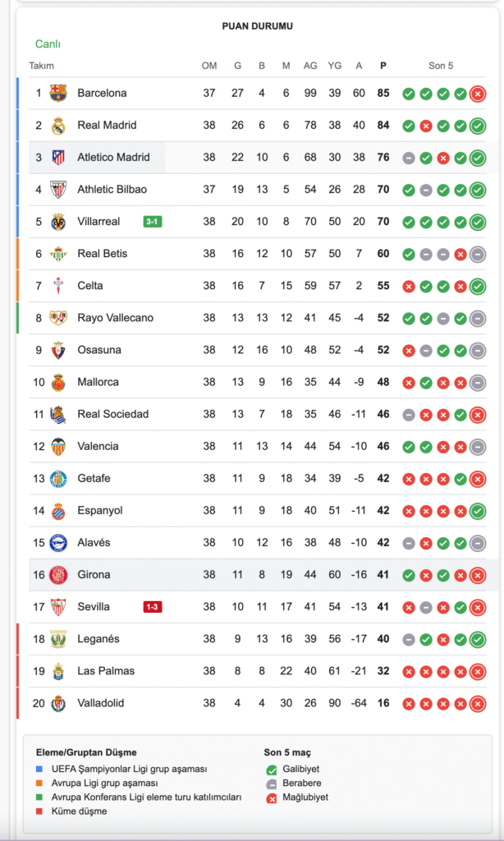The width and height of the screenshot is (504, 841).
Task: Click Real Madrid's latest green win indicator
Action: [x=478, y=126]
